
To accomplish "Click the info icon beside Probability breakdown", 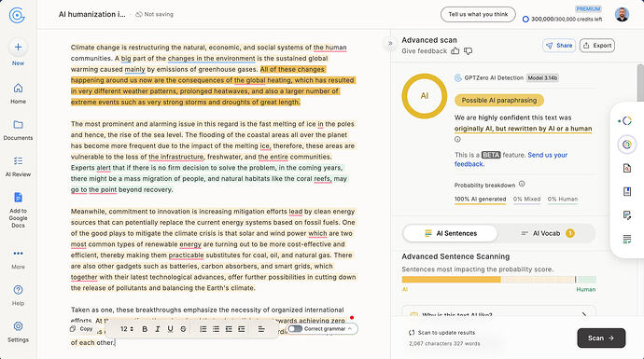I will 522,184.
